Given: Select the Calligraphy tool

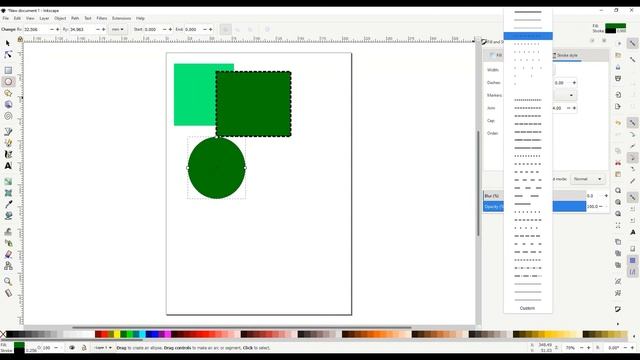Looking at the screenshot, I should [8, 154].
